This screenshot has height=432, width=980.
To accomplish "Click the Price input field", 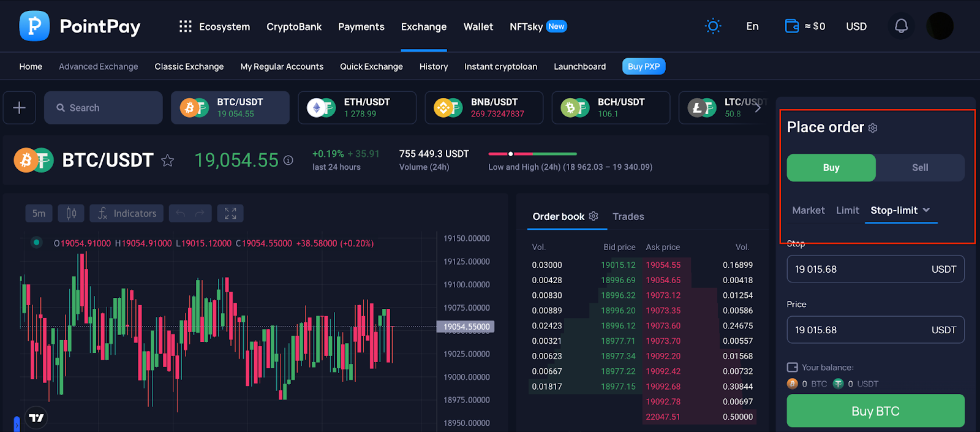I will click(876, 330).
